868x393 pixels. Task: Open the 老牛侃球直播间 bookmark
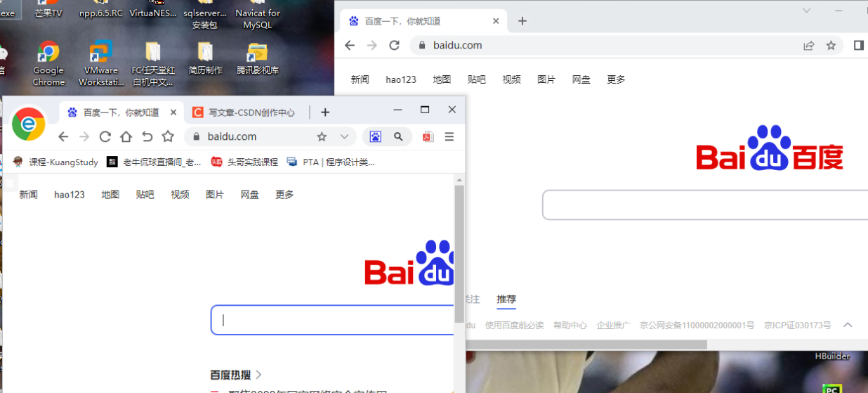pos(154,162)
